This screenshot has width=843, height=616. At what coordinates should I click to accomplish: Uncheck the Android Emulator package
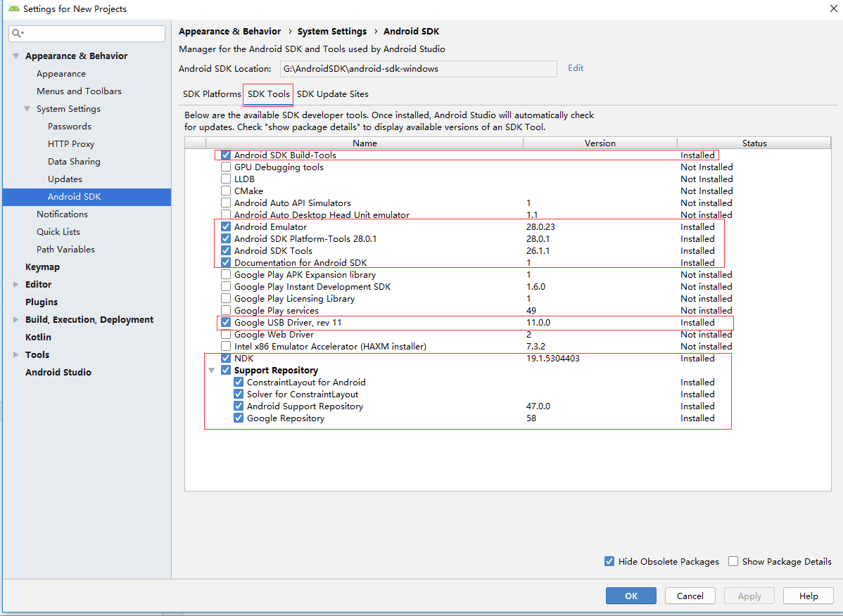(x=227, y=226)
